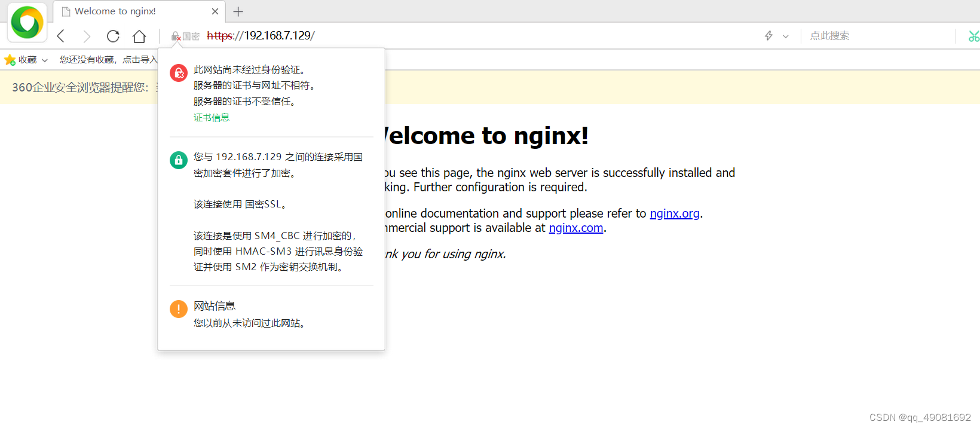Image resolution: width=980 pixels, height=428 pixels.
Task: Open the nginx.org link
Action: tap(675, 213)
